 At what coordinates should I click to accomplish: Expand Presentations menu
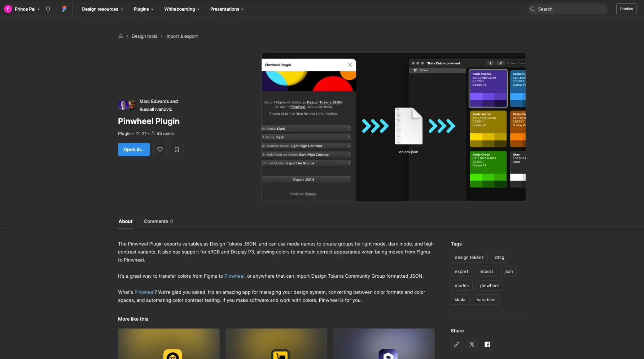[x=227, y=9]
